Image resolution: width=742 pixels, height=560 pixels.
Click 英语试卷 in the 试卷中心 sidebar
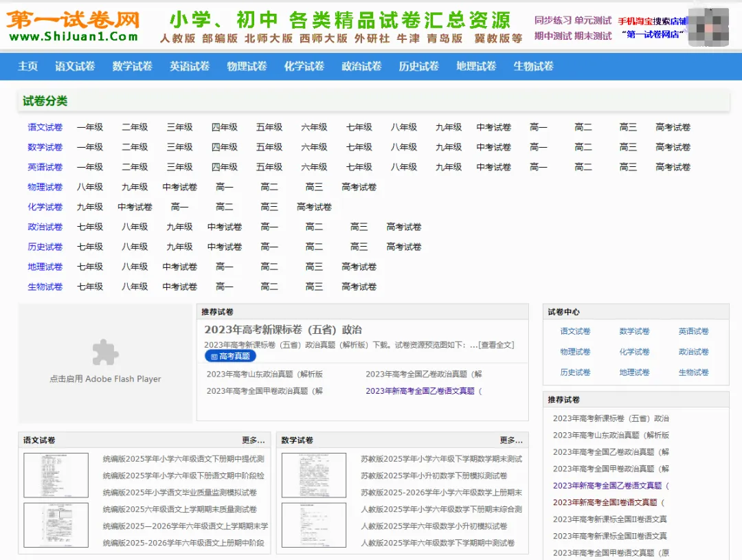(694, 331)
